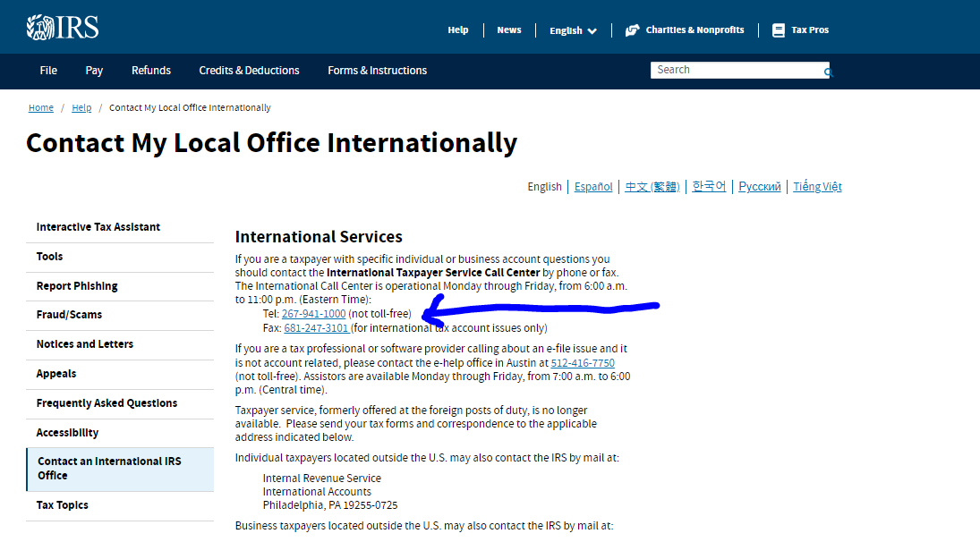Open Tax Pros page

click(809, 30)
